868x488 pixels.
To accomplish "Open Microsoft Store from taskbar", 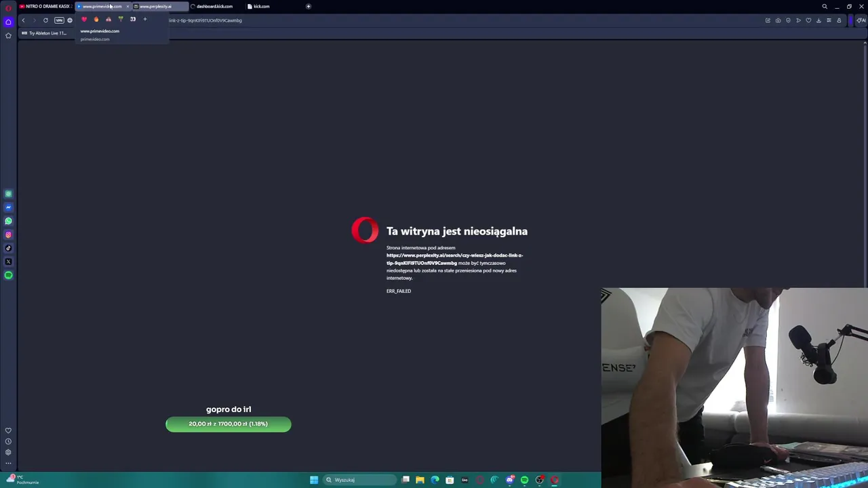I will tap(450, 480).
